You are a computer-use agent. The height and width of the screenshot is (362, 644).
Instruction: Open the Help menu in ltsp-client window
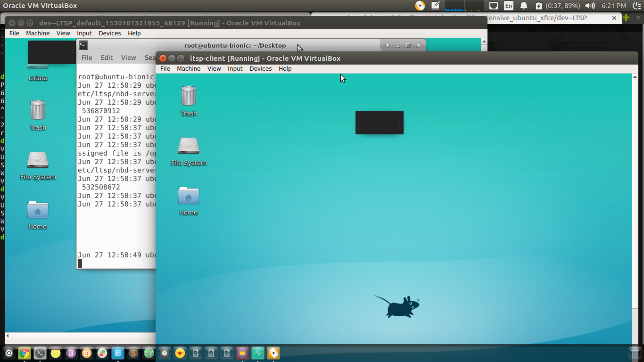pyautogui.click(x=285, y=68)
